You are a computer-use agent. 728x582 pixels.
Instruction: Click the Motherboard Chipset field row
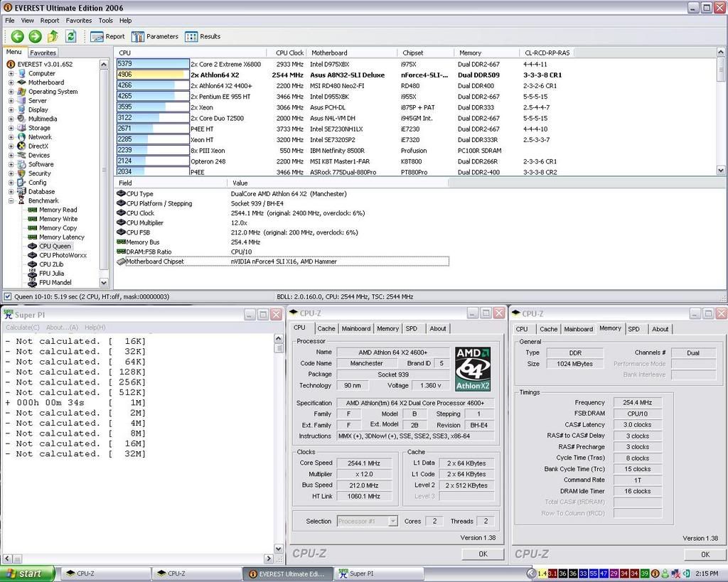pos(282,262)
